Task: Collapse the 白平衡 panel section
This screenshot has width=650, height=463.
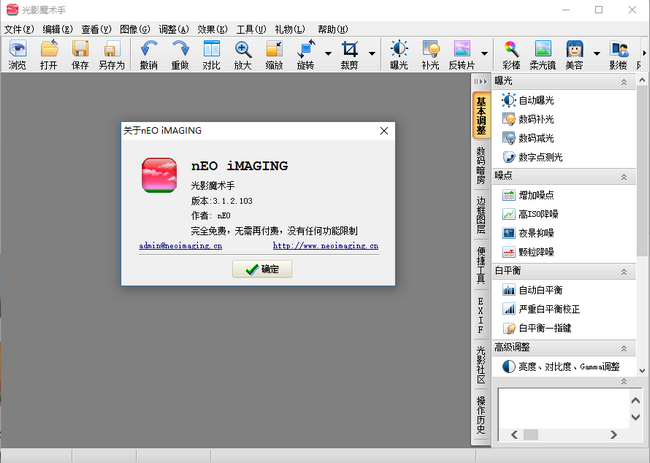Action: 624,272
